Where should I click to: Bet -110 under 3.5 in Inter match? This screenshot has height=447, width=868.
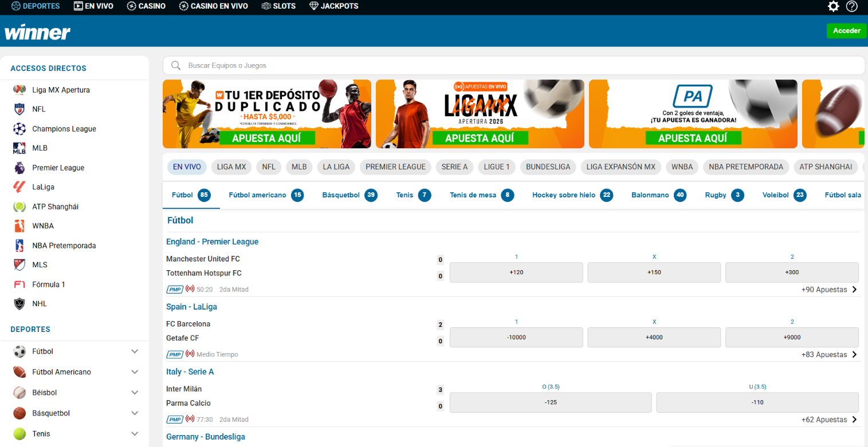click(x=757, y=402)
